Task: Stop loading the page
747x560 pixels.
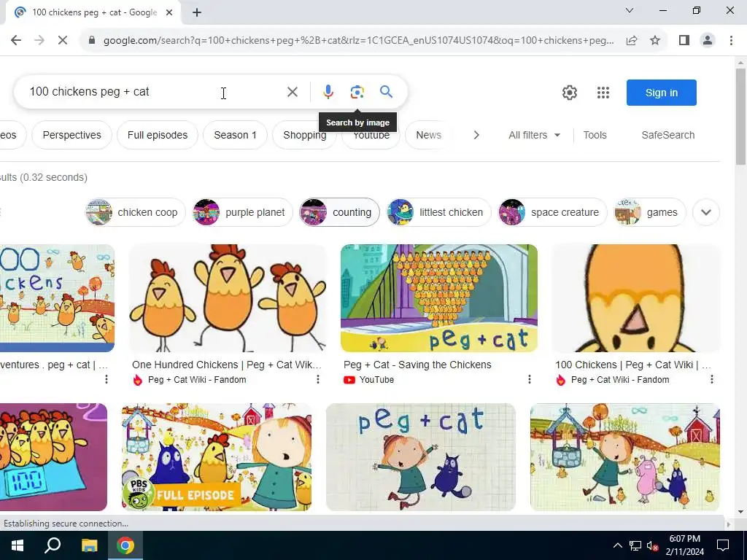Action: pos(63,40)
